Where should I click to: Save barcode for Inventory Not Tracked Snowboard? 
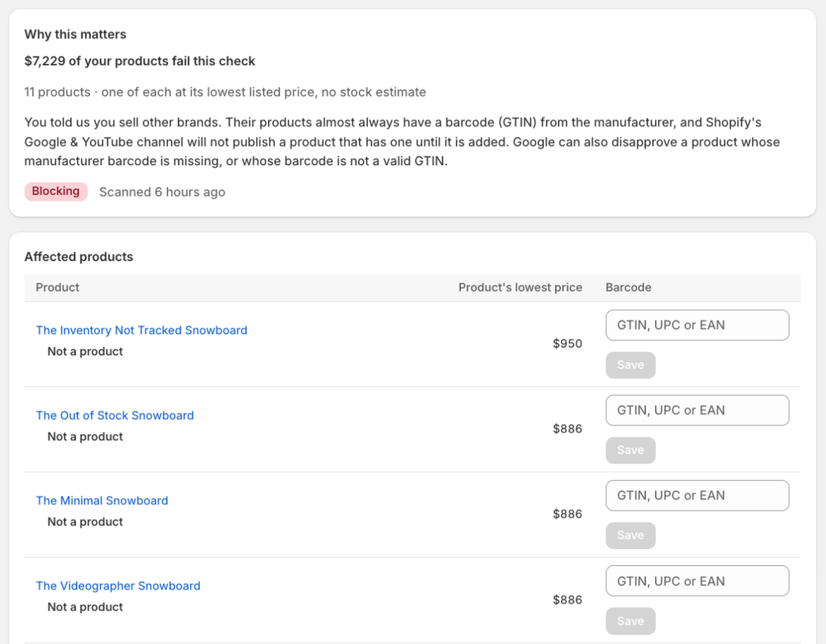coord(630,365)
